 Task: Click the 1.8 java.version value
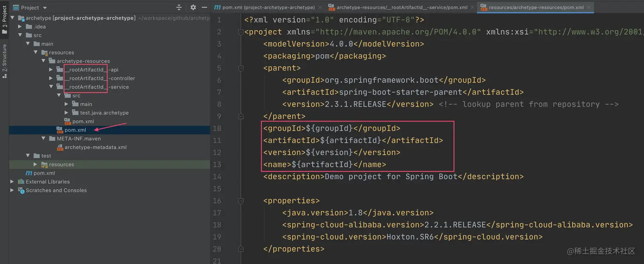click(356, 213)
